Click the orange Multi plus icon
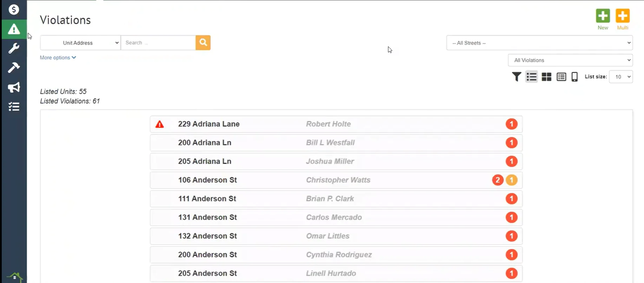 (x=622, y=16)
